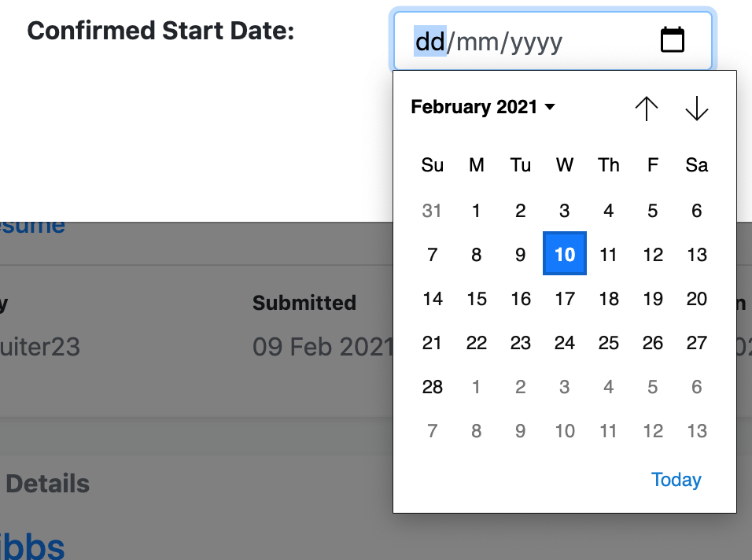The image size is (752, 560).
Task: Click the calendar icon in date field
Action: [x=673, y=40]
